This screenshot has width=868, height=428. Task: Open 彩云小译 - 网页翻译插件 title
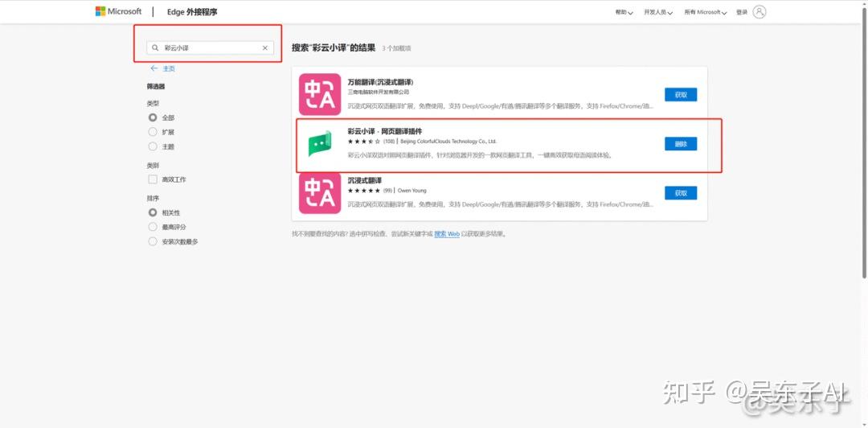click(385, 131)
